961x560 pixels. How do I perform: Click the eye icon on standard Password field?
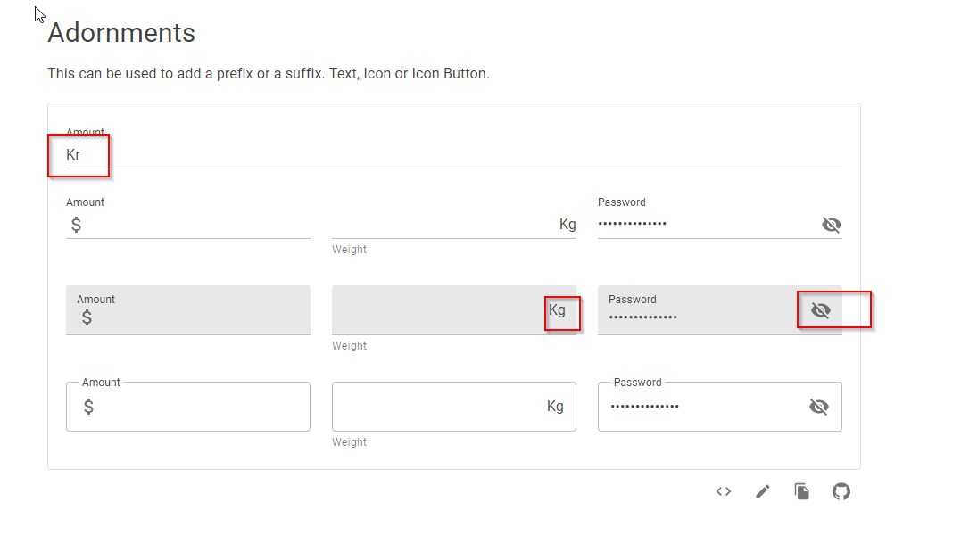click(x=831, y=225)
